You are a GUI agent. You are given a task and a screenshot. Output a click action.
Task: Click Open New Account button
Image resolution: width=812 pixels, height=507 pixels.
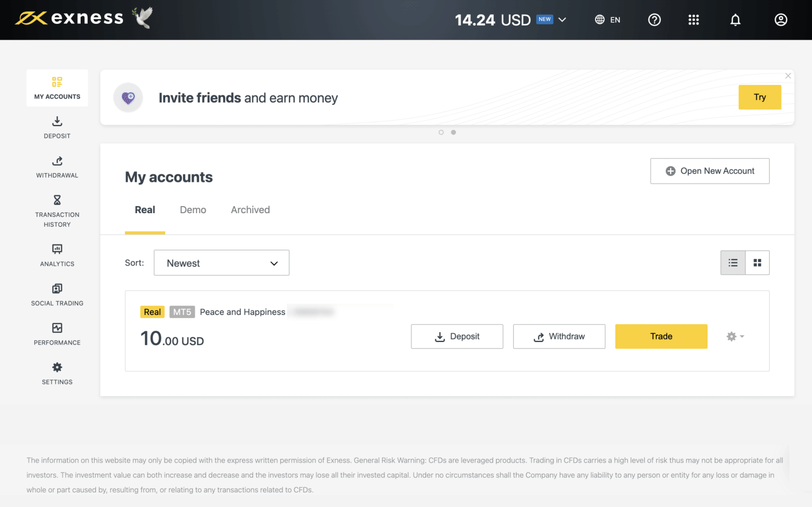710,171
